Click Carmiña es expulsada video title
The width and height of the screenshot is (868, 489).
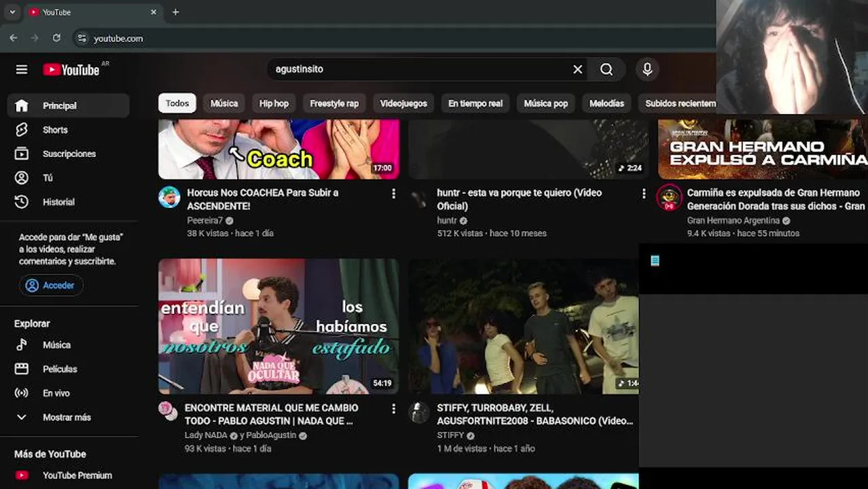coord(776,199)
